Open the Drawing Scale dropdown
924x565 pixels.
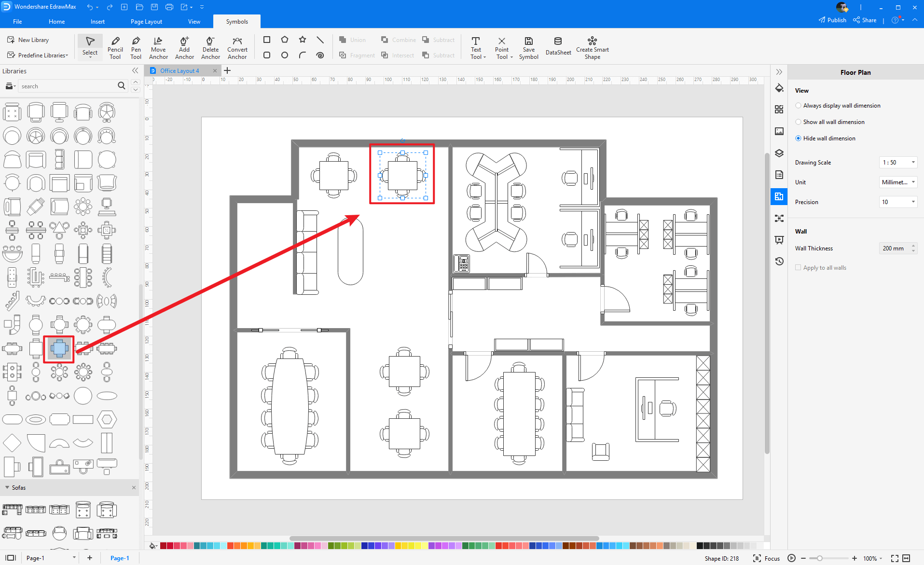pyautogui.click(x=898, y=163)
